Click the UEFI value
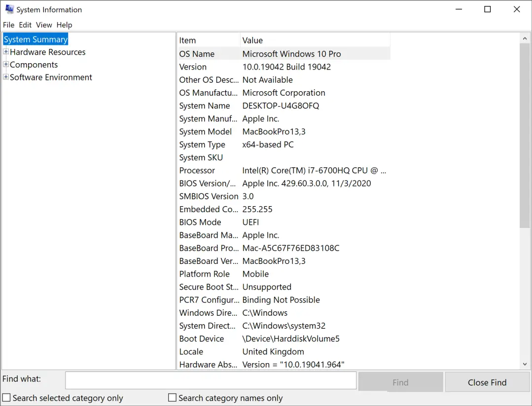This screenshot has width=532, height=406. point(250,222)
